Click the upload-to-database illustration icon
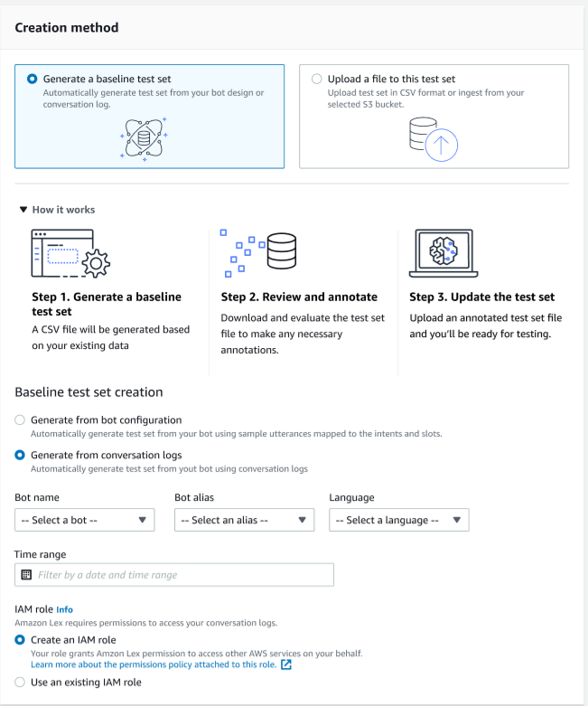Viewport: 588px width, 706px height. point(434,137)
